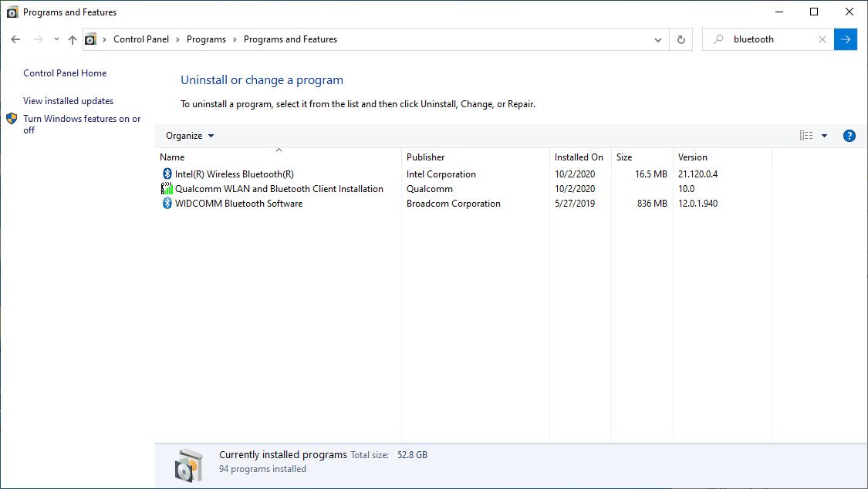The height and width of the screenshot is (489, 868).
Task: Click Broadcom Corporation publisher cell
Action: (x=454, y=204)
